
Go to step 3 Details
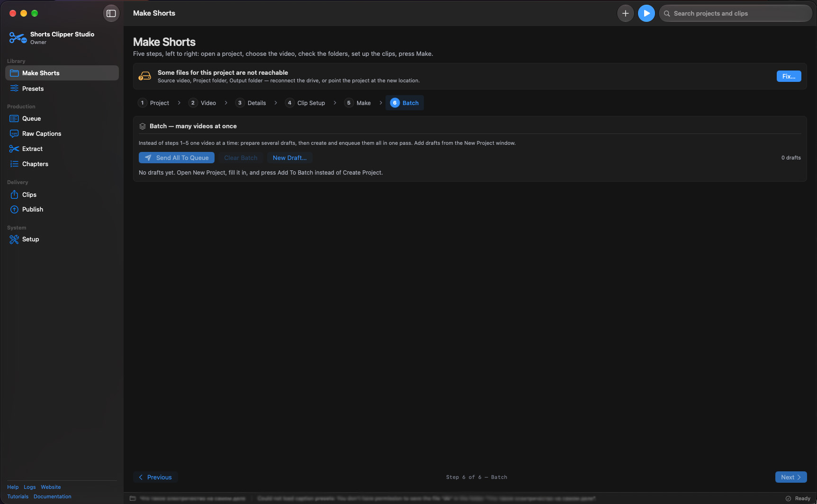(x=251, y=103)
